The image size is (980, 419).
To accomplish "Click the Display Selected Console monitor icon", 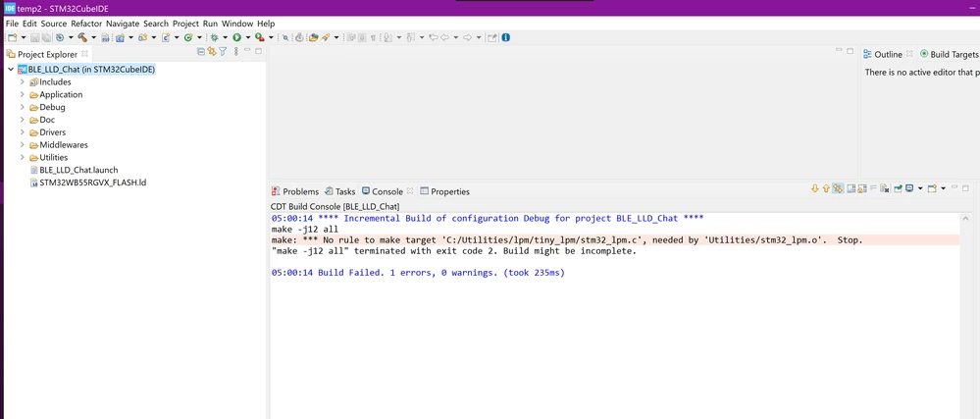I will coord(909,188).
